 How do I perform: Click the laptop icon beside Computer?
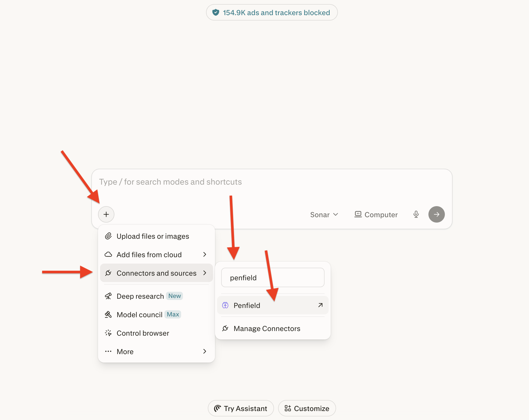tap(358, 214)
